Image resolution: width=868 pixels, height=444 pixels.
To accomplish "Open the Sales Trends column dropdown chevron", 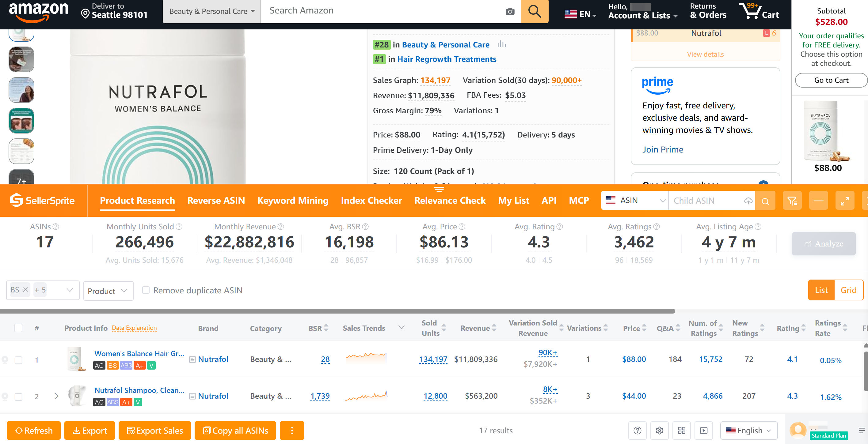I will pyautogui.click(x=401, y=328).
